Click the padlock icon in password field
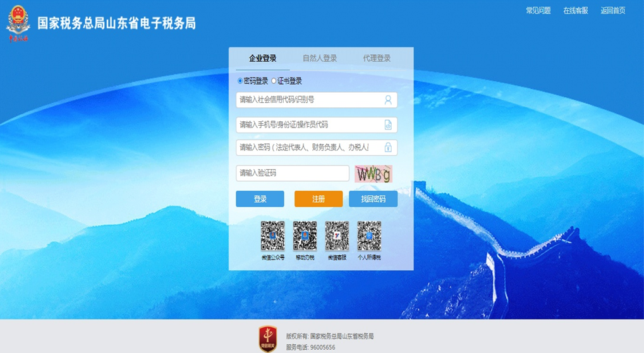The image size is (644, 353). point(387,147)
